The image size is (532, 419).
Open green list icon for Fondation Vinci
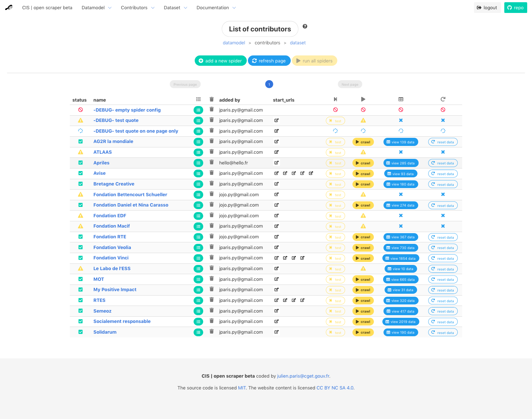click(x=198, y=258)
